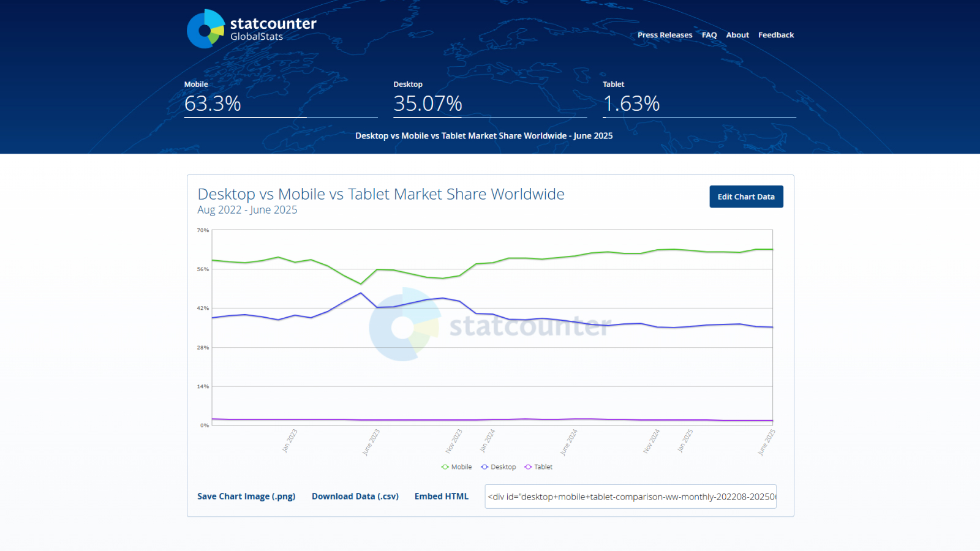Image resolution: width=980 pixels, height=551 pixels.
Task: Save Chart Image as png
Action: (x=246, y=497)
